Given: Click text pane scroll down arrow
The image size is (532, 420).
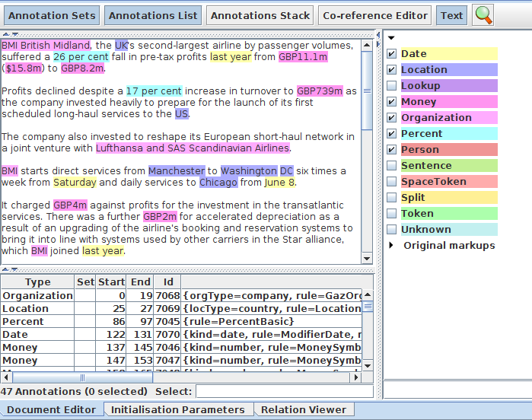Looking at the screenshot, I should (x=367, y=259).
